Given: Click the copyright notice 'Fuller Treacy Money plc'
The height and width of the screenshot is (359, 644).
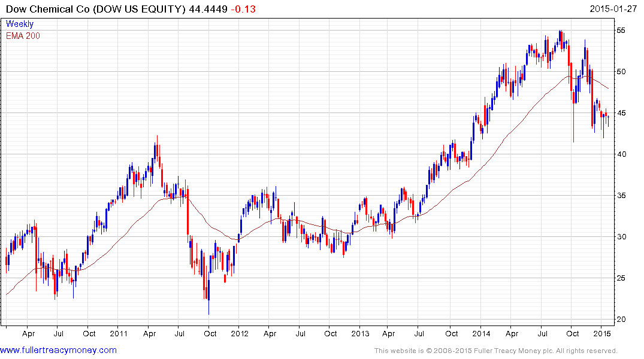Looking at the screenshot, I should point(512,351).
